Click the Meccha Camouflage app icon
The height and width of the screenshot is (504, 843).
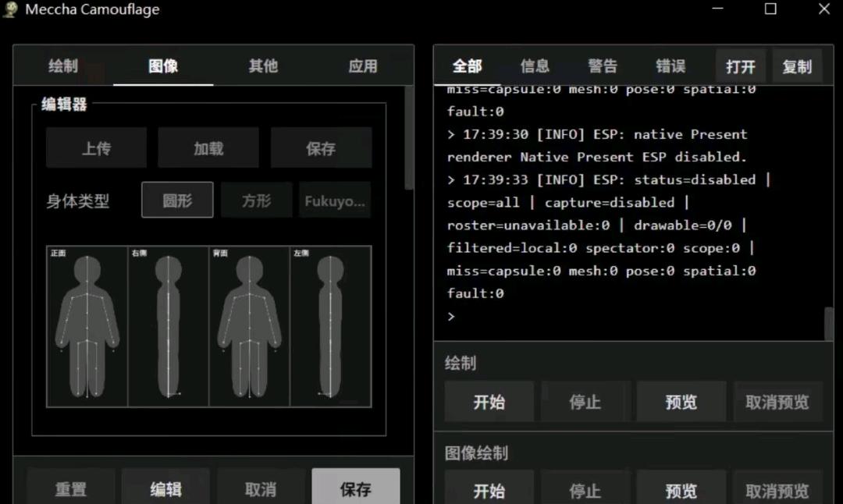9,9
